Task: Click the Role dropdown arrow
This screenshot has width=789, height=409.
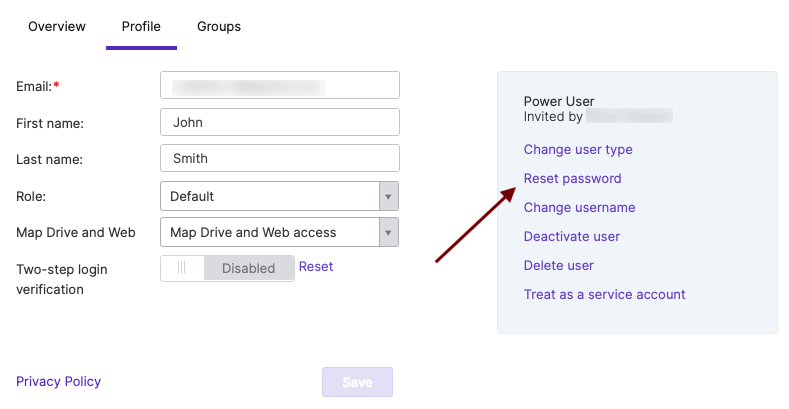Action: [x=388, y=196]
